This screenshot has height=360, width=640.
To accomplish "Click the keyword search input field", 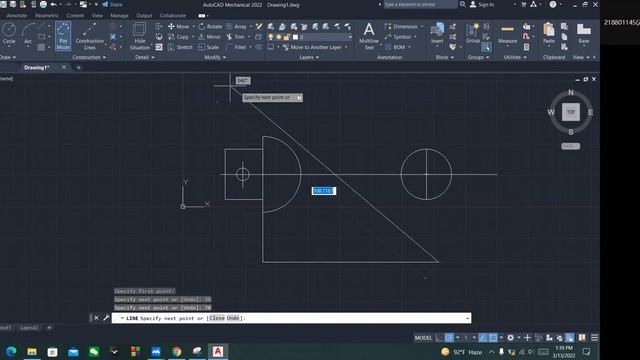I will 420,4.
